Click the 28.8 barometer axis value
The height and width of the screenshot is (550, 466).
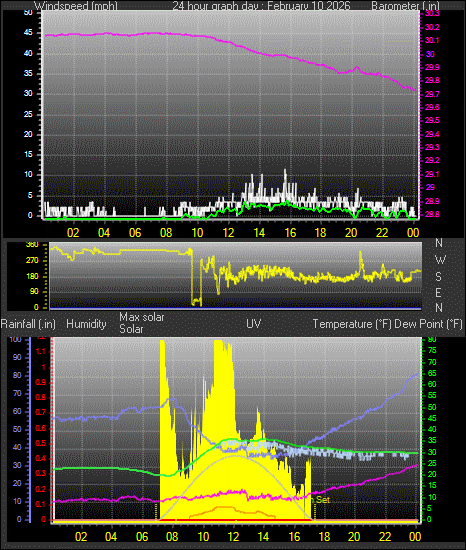[x=432, y=214]
